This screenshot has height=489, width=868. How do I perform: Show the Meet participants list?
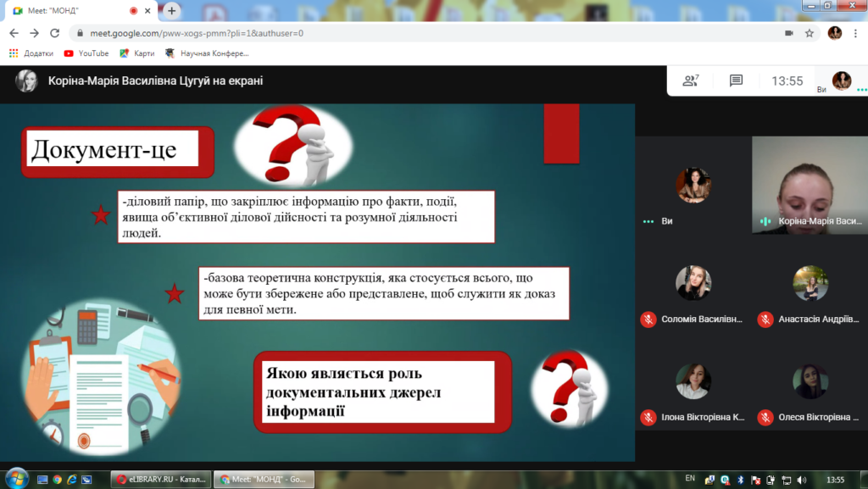(690, 81)
